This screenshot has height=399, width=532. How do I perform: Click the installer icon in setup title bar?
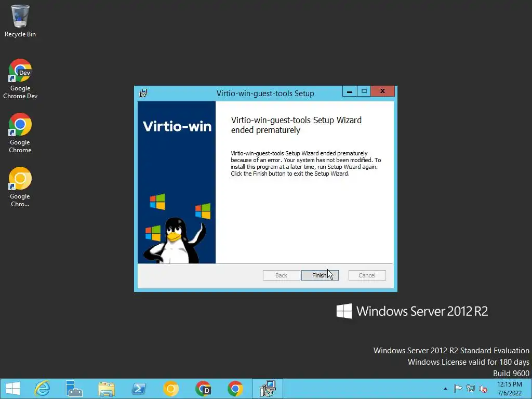click(143, 93)
